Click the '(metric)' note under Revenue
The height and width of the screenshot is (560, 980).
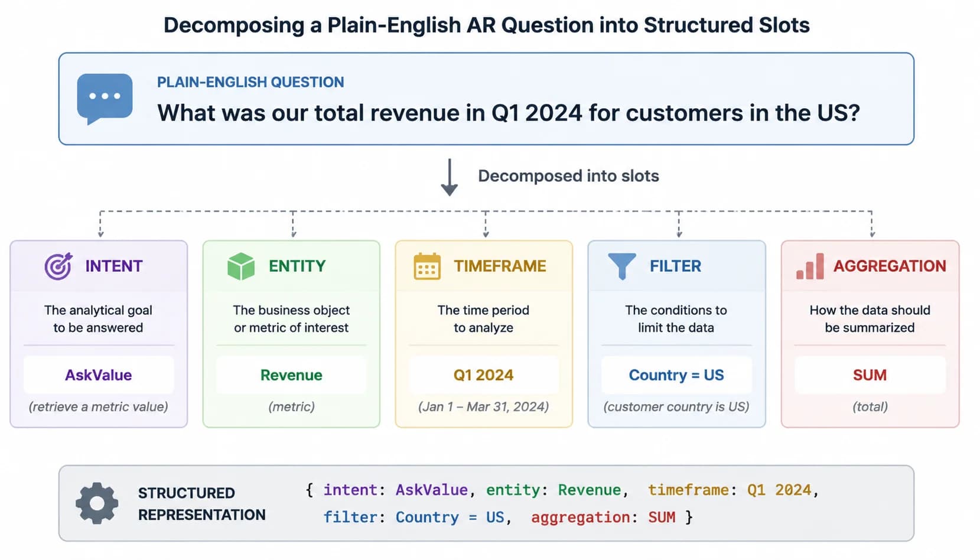[291, 407]
